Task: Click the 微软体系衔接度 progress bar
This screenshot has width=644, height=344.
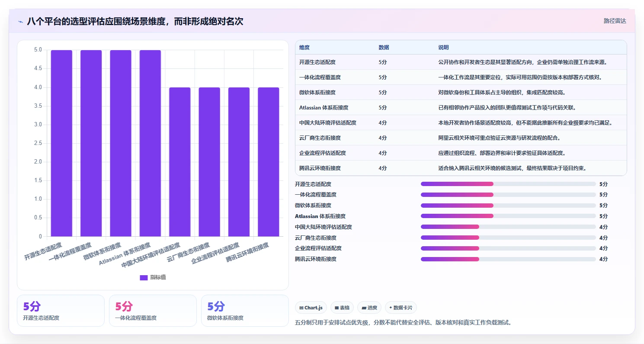Action: point(508,206)
